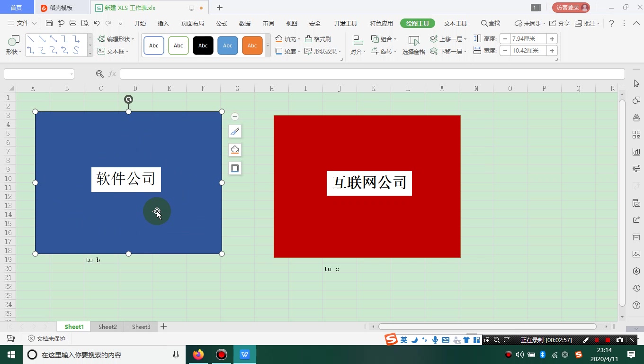Screen dimensions: 644x364
Task: Click the Save icon in quick toolbar
Action: (49, 23)
